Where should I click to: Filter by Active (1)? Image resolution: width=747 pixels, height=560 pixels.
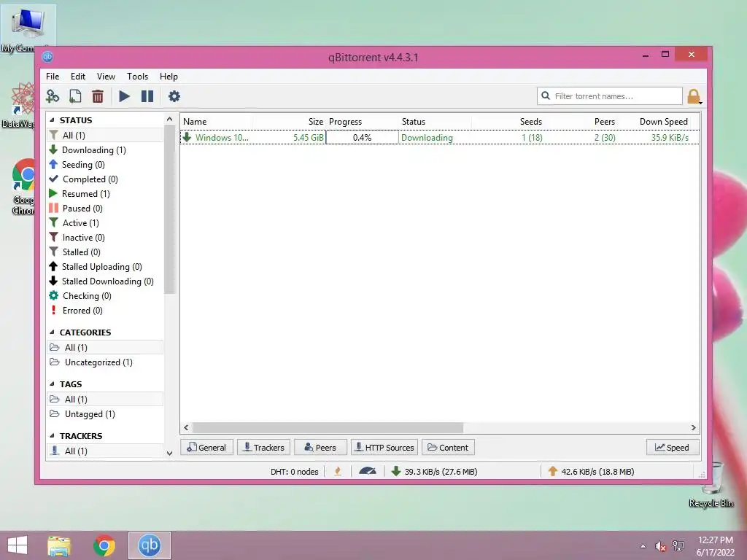pos(105,223)
